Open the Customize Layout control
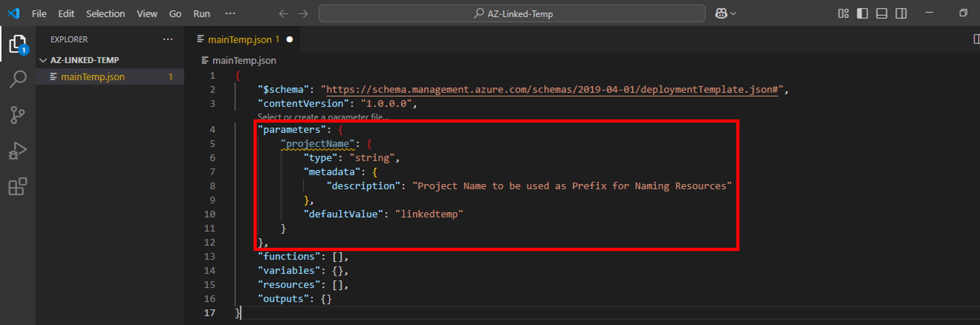This screenshot has height=325, width=980. coord(844,13)
